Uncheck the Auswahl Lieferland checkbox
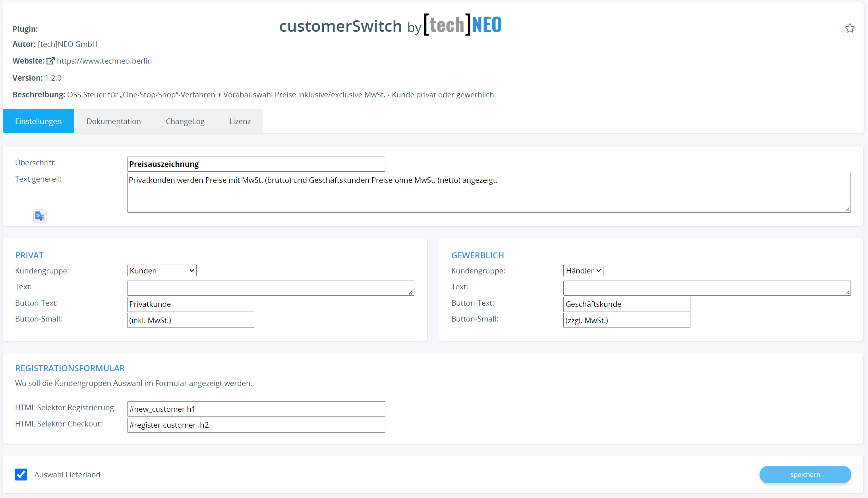This screenshot has width=868, height=498. 21,475
